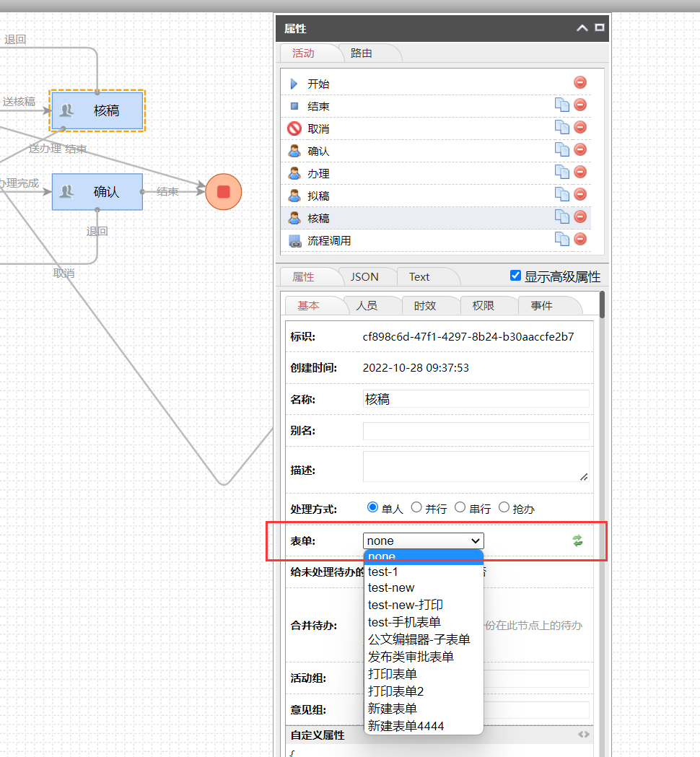Pick test-1 from the form list
Image resolution: width=700 pixels, height=757 pixels.
coord(424,572)
